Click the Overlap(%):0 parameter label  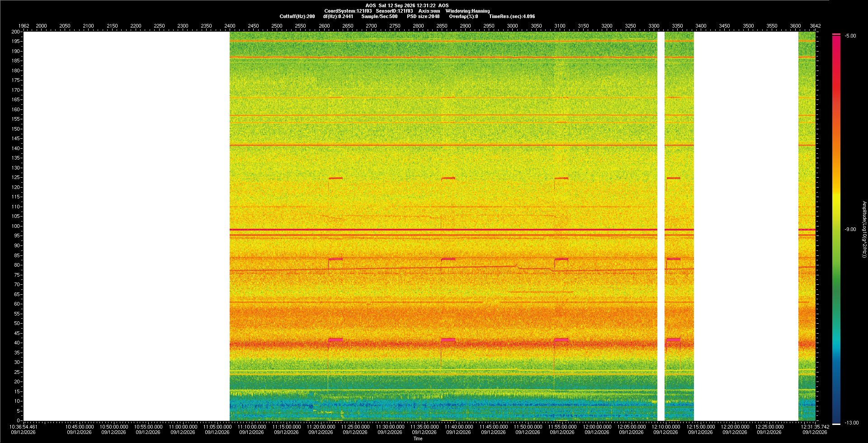[x=463, y=16]
